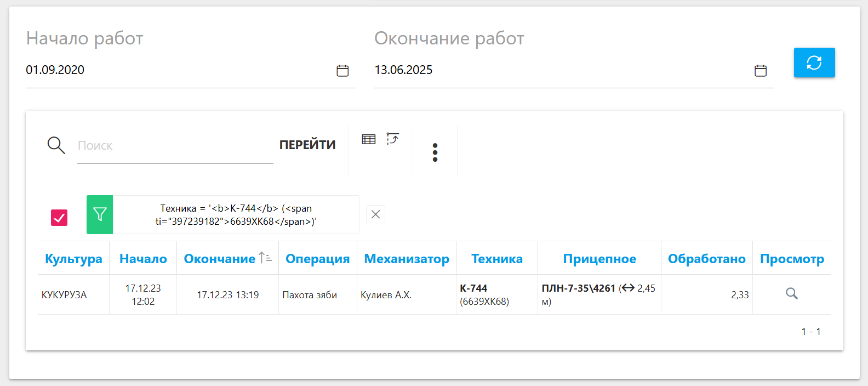Open the start date calendar picker
The width and height of the screenshot is (868, 386).
point(342,70)
